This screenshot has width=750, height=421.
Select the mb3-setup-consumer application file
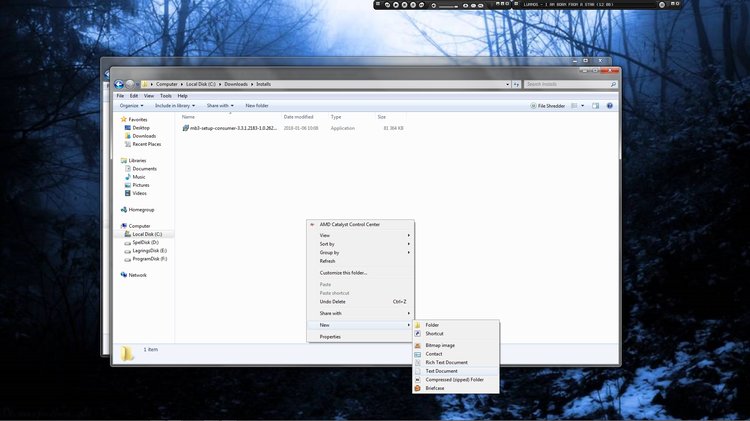point(230,128)
